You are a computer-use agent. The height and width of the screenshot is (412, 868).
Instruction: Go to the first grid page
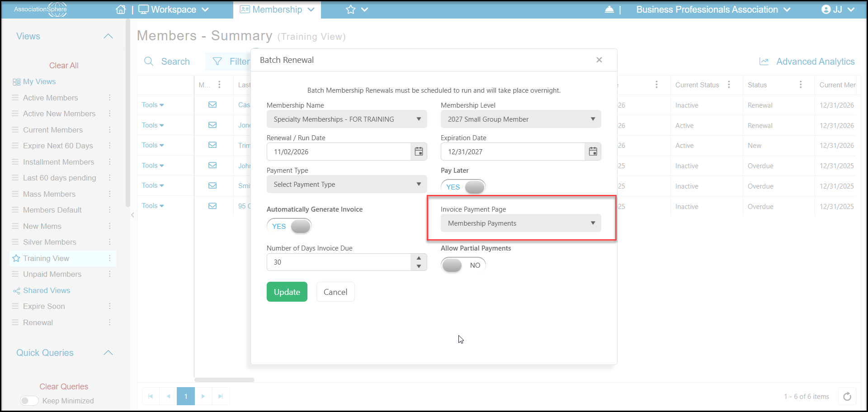point(151,396)
